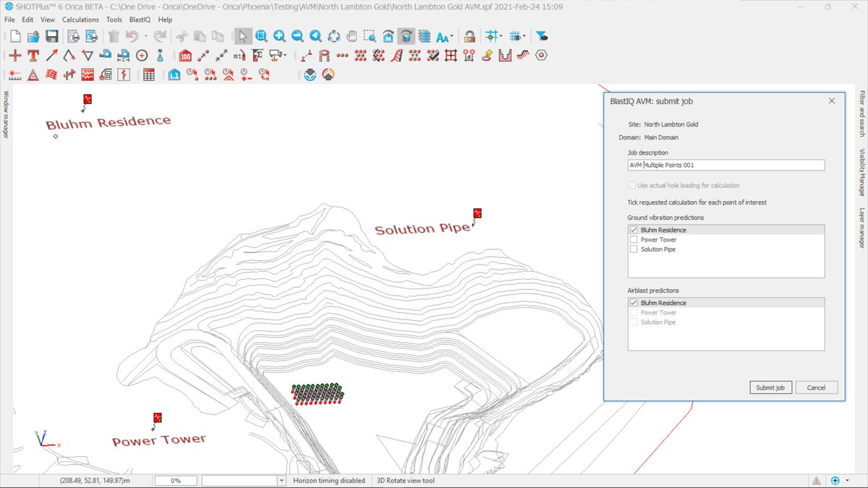Image resolution: width=868 pixels, height=488 pixels.
Task: Click the 0% progress indicator
Action: (175, 479)
